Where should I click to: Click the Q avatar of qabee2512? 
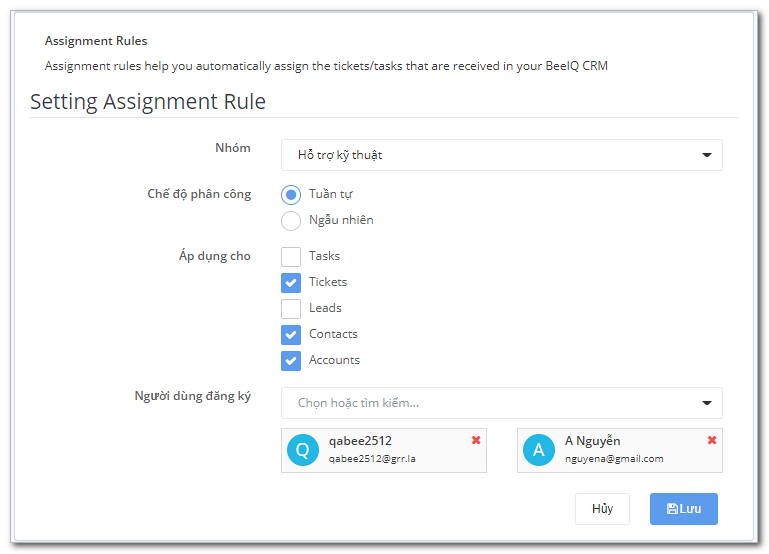[x=303, y=450]
